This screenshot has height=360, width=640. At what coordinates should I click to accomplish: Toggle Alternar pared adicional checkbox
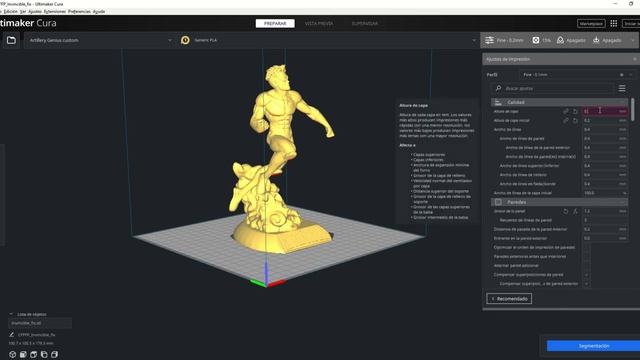[x=586, y=265]
